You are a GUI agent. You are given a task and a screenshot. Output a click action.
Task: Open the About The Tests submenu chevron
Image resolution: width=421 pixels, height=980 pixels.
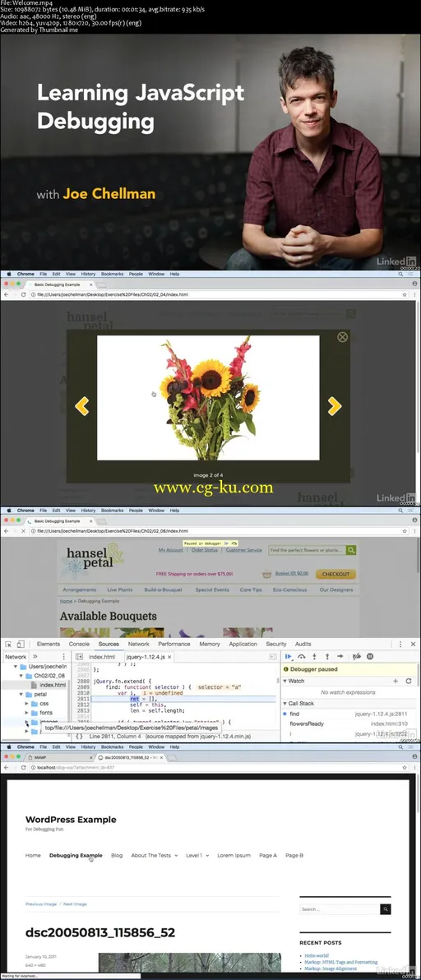tap(176, 856)
